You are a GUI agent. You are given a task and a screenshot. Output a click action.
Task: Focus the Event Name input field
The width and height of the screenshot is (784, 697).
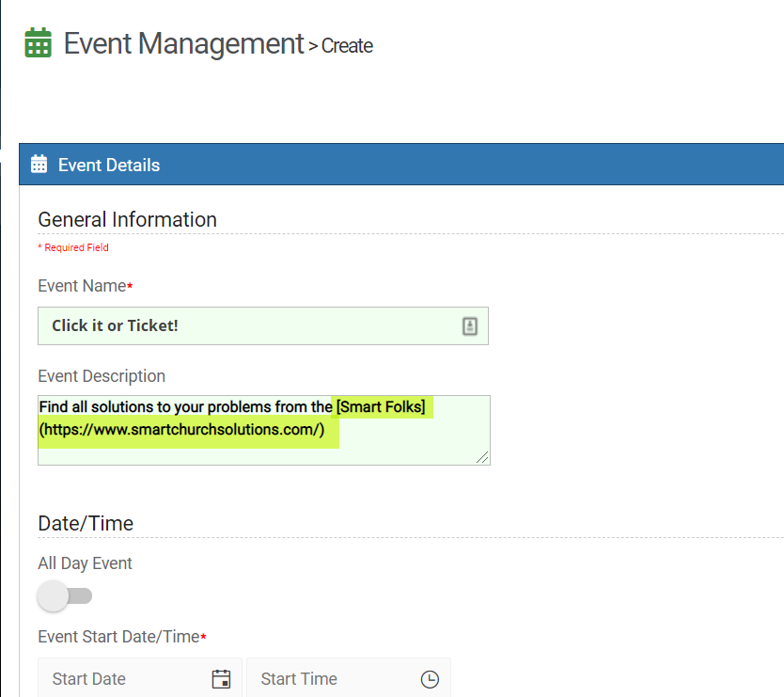pyautogui.click(x=244, y=326)
